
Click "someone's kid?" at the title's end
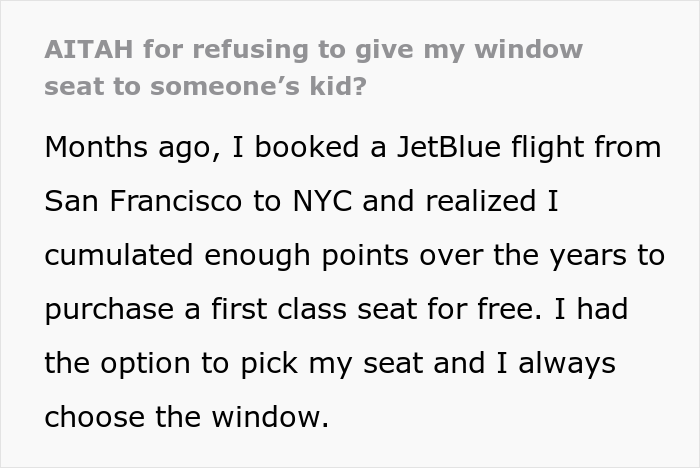point(258,86)
